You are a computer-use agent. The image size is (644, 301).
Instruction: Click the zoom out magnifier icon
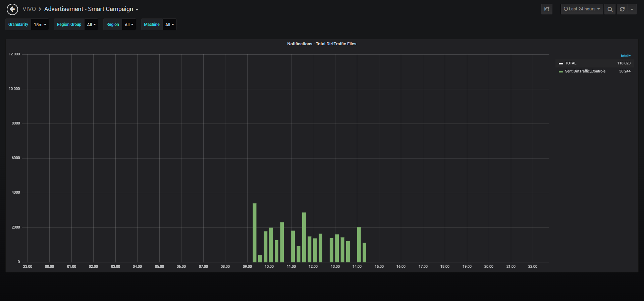(x=610, y=9)
